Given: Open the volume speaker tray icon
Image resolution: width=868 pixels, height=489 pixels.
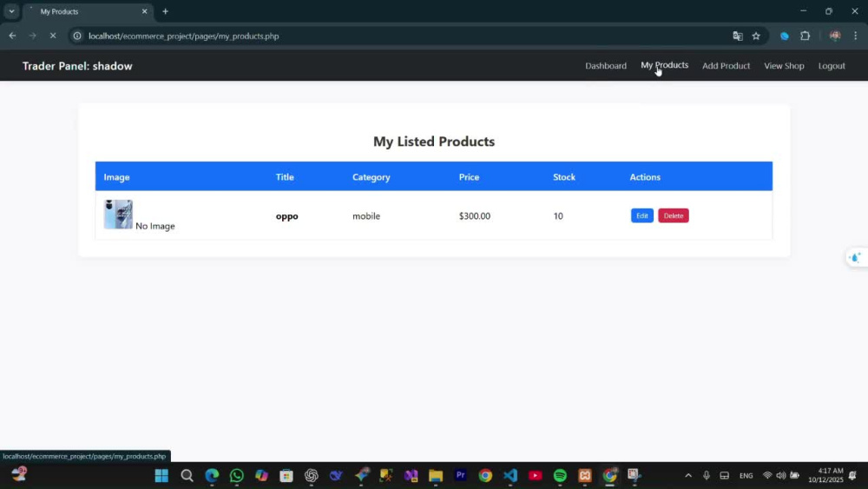Looking at the screenshot, I should coord(780,476).
